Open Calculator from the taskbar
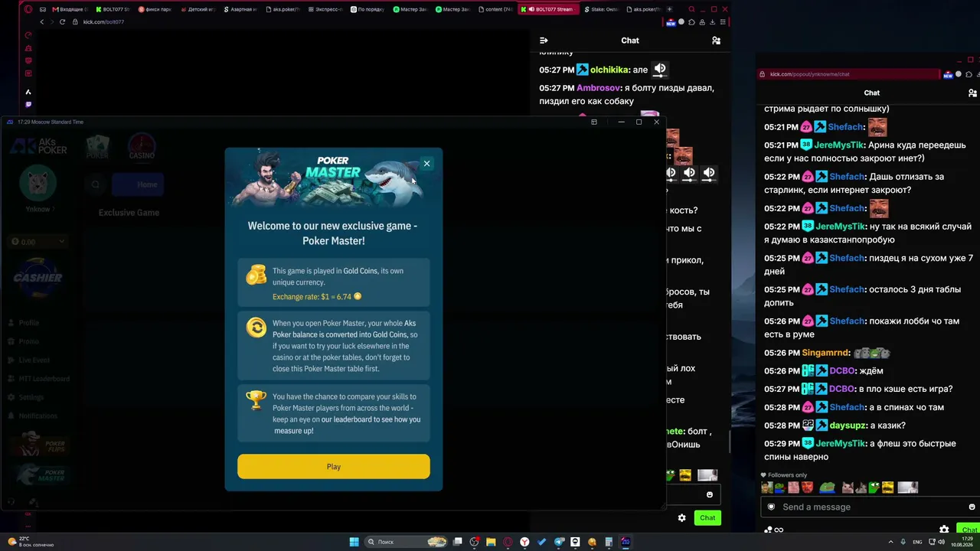This screenshot has height=551, width=980. point(609,542)
